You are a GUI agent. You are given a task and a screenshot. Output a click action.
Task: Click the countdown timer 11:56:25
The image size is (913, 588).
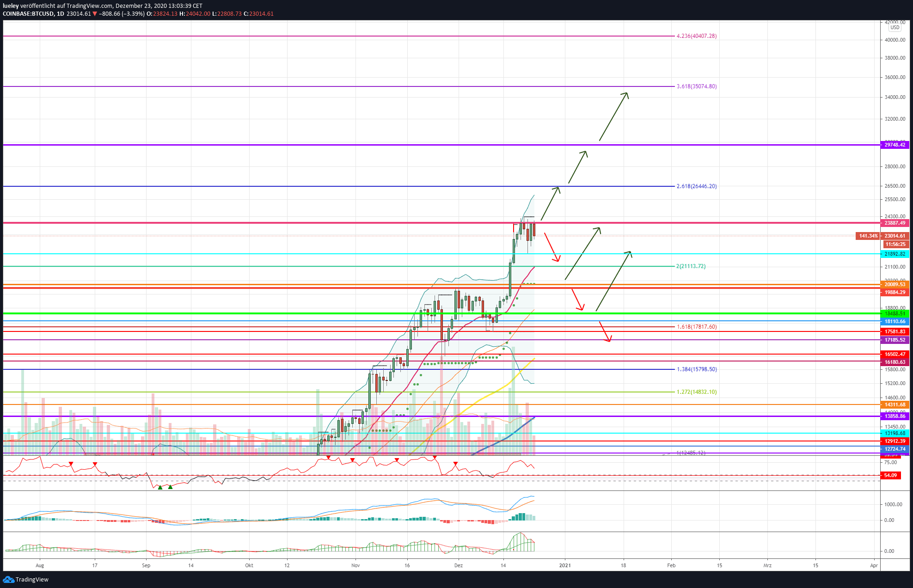tap(895, 244)
